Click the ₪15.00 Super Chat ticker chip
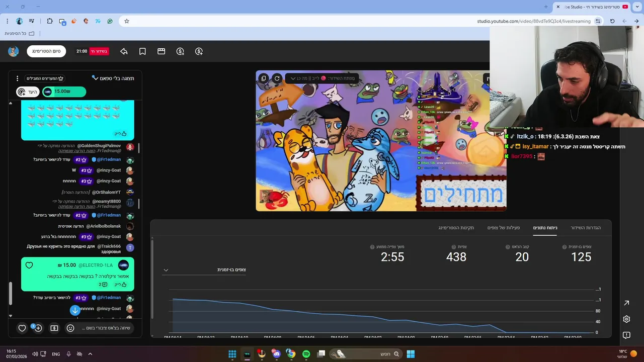 [x=64, y=92]
